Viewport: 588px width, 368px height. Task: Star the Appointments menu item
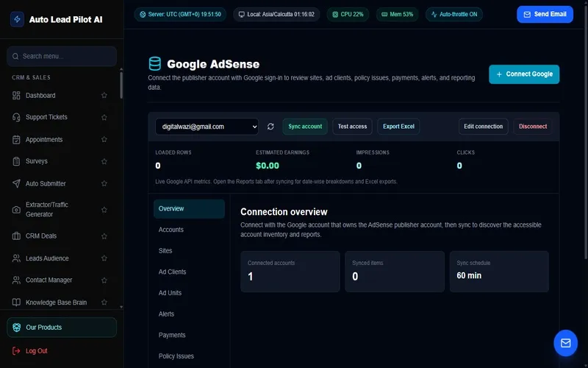click(104, 139)
